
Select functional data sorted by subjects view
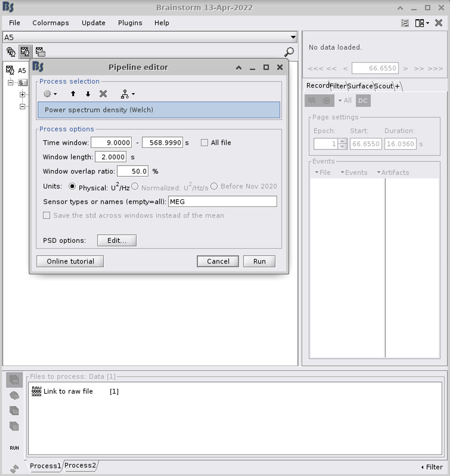[x=25, y=52]
